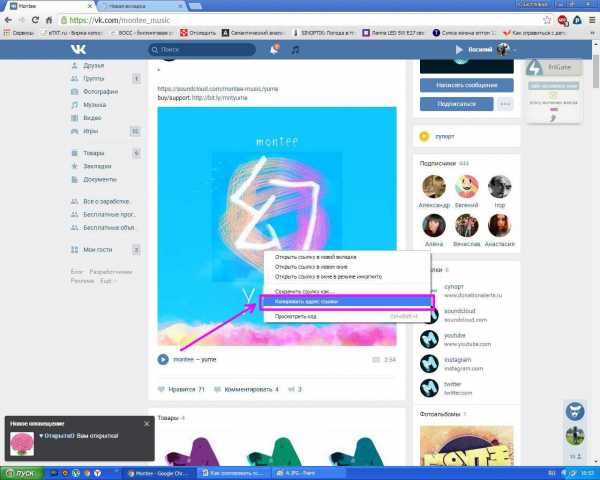Screen dimensions: 600x480
Task: Reload the page with the refresh icon
Action: click(35, 20)
